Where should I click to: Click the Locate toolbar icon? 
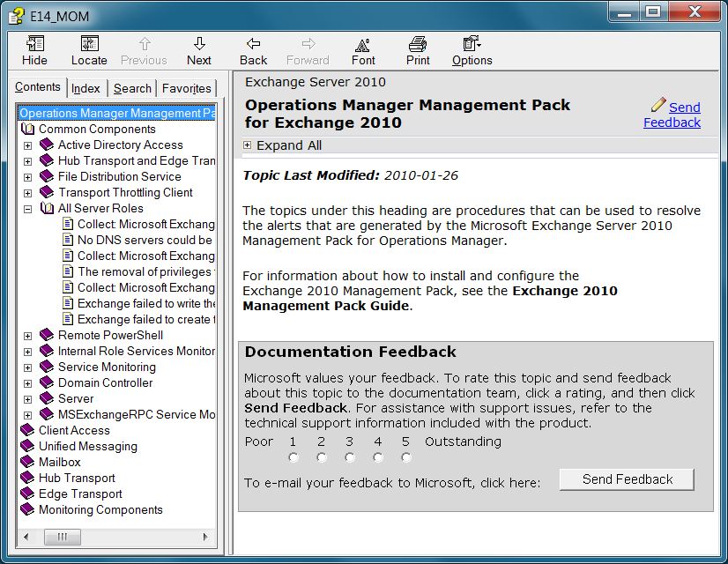[x=89, y=44]
